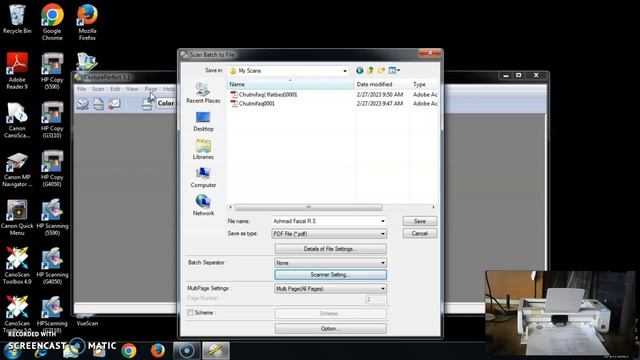Open Libraries in the save dialog sidebar
The image size is (640, 360).
click(x=203, y=149)
